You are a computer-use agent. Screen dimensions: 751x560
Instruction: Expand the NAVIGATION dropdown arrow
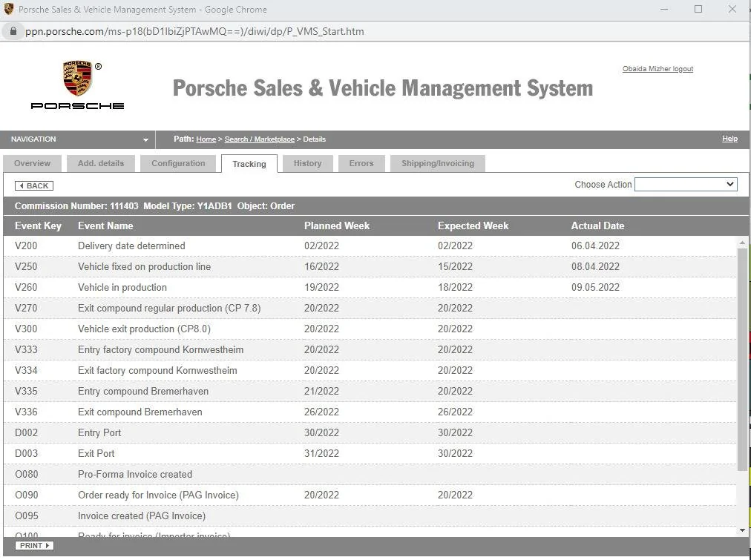(145, 139)
